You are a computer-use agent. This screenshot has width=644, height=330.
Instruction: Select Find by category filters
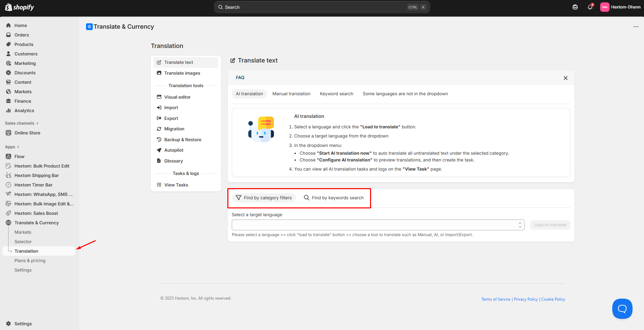264,198
